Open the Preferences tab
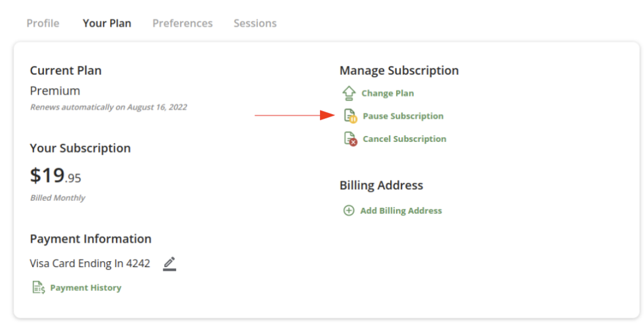 pyautogui.click(x=183, y=23)
